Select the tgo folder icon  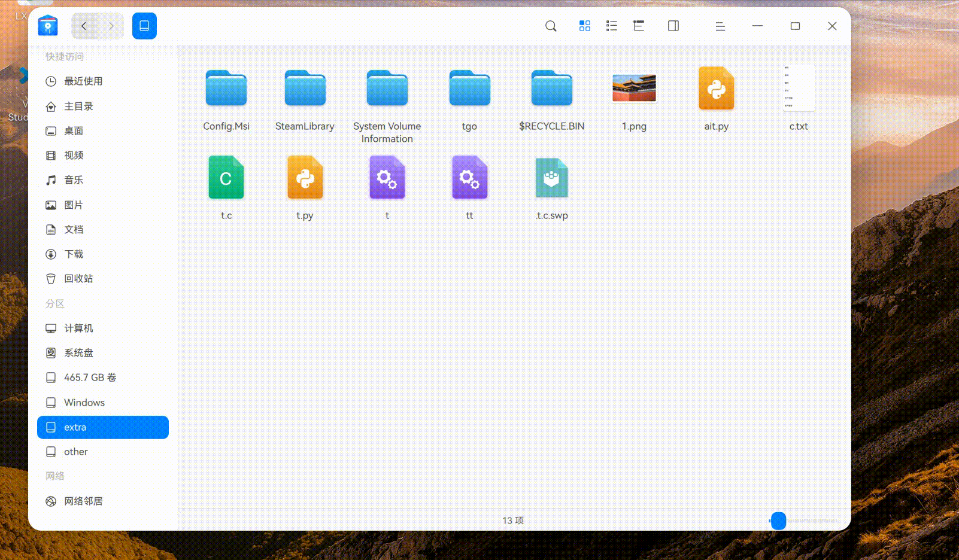[x=470, y=88]
